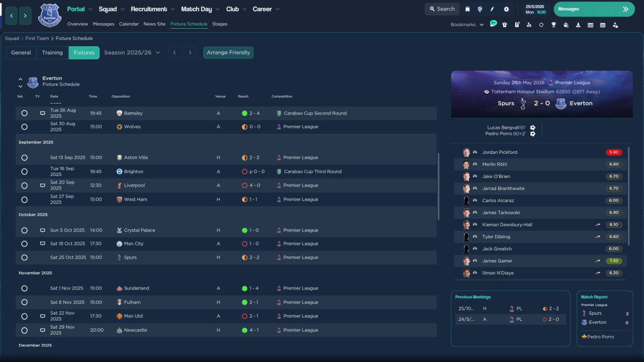Select the Liverpool fixture radio button
This screenshot has width=644, height=362.
click(24, 186)
